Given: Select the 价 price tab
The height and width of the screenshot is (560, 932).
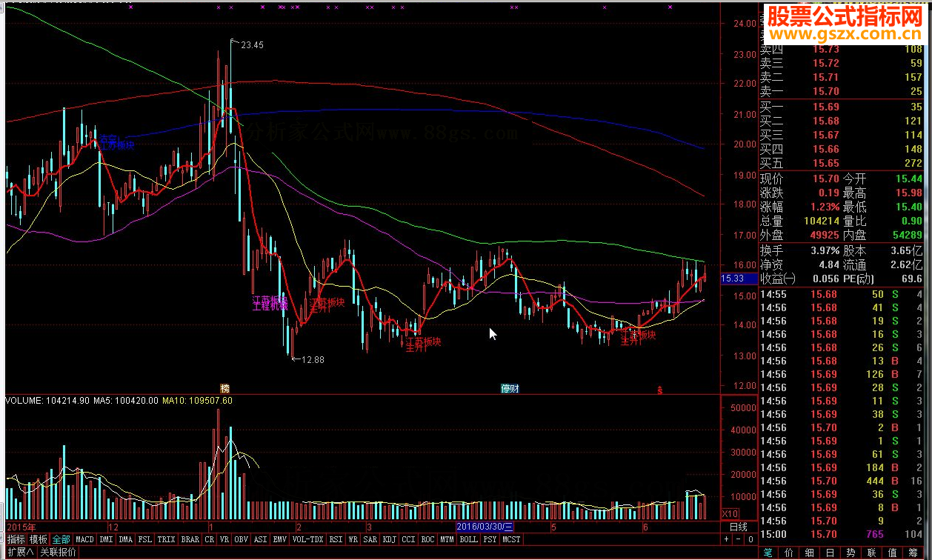Looking at the screenshot, I should tap(789, 553).
